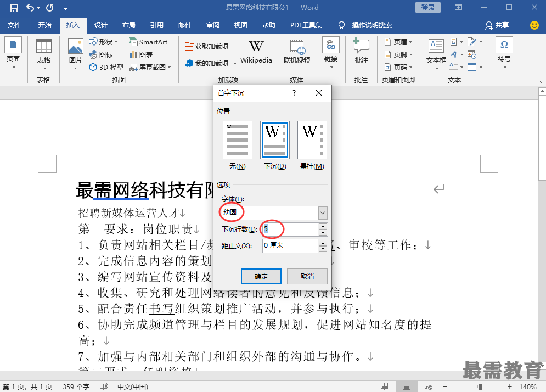This screenshot has height=392, width=546.
Task: Click the 共享 share button
Action: click(x=497, y=25)
